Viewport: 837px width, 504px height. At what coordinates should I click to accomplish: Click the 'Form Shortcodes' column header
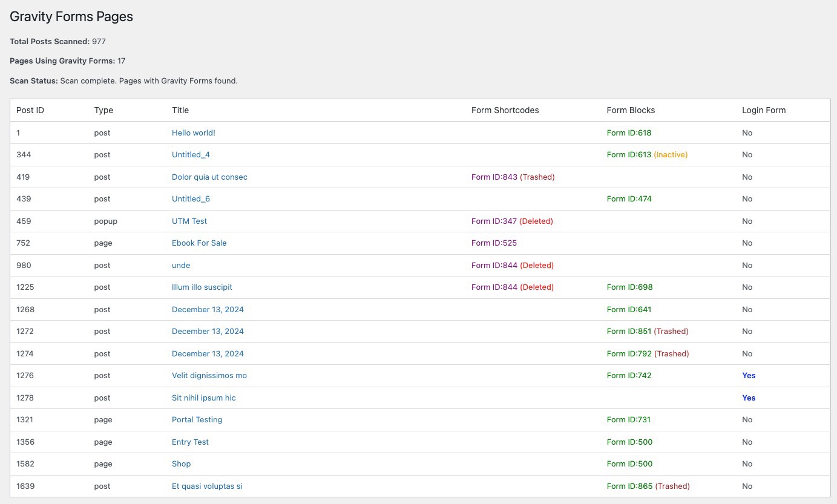[505, 110]
